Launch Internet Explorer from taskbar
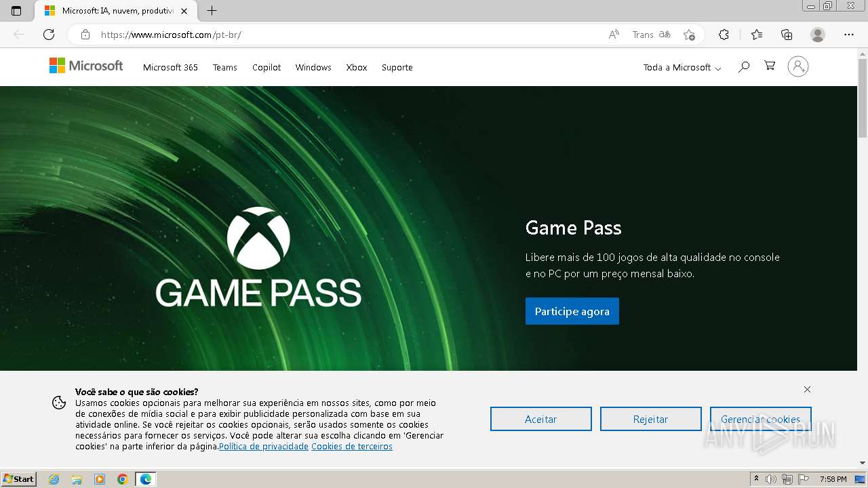Screen dimensions: 868x488 54,479
